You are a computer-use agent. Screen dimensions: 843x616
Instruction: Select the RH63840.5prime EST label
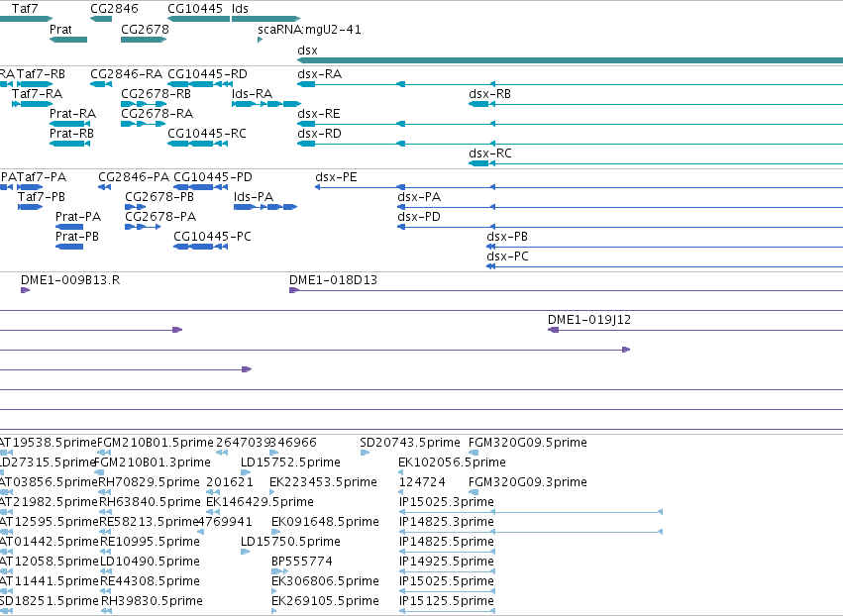pyautogui.click(x=150, y=502)
